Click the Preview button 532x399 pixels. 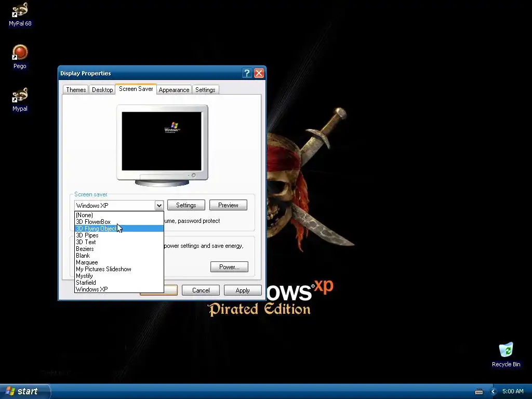[x=228, y=205]
